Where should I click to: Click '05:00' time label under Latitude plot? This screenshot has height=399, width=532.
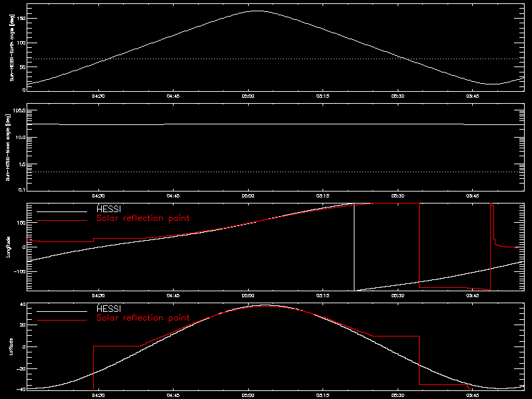coord(248,395)
